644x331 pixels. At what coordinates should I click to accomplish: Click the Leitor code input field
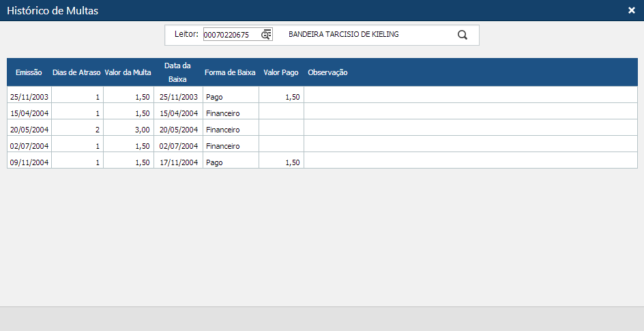point(231,35)
